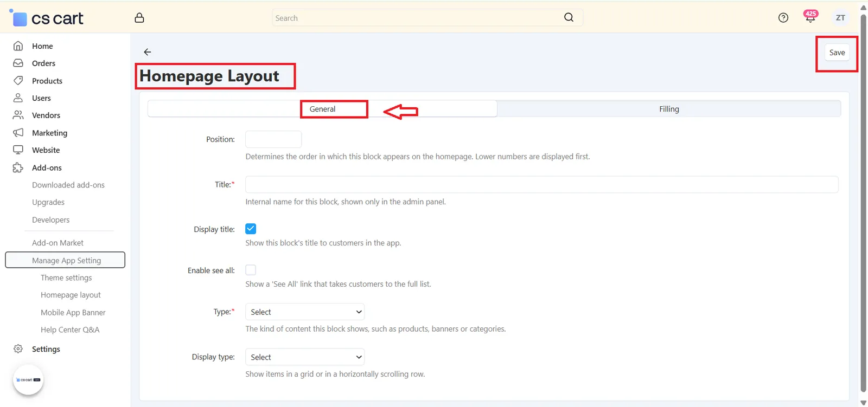Open the Upgrades link
Image resolution: width=868 pixels, height=407 pixels.
[48, 202]
